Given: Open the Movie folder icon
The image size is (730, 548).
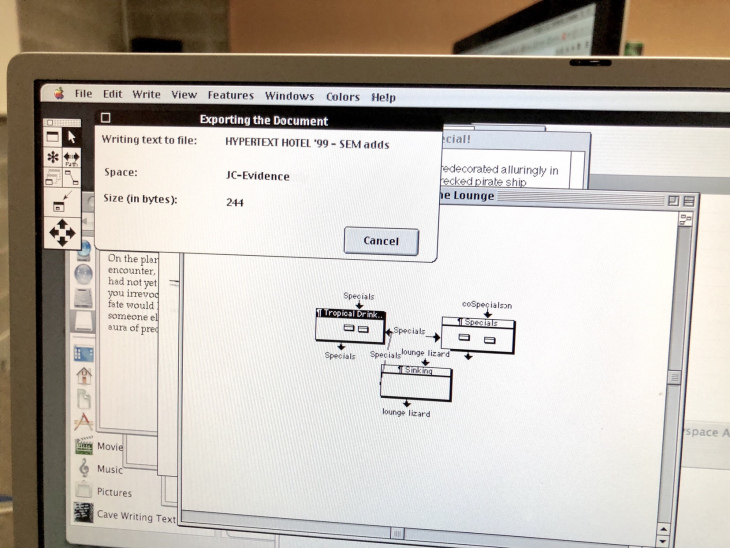Looking at the screenshot, I should point(85,446).
